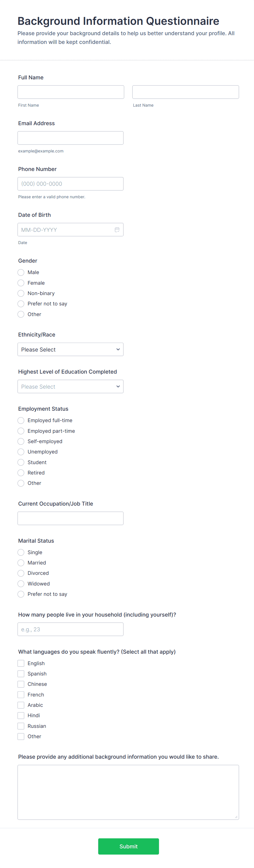254x868 pixels.
Task: Open Highest Level of Education dropdown
Action: tap(70, 386)
